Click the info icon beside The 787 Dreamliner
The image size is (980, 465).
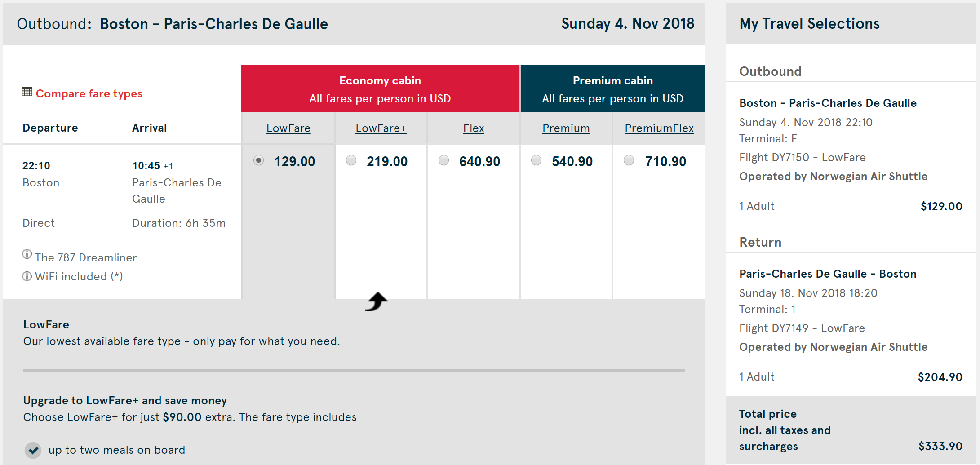click(27, 254)
